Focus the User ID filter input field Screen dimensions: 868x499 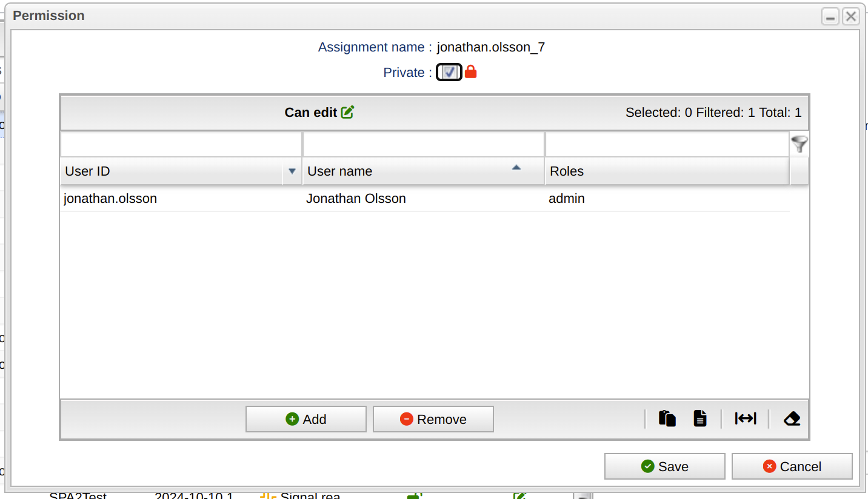click(x=181, y=145)
